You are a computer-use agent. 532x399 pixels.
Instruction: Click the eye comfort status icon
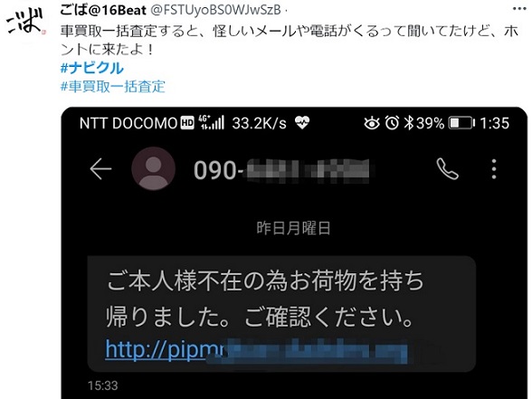[372, 123]
